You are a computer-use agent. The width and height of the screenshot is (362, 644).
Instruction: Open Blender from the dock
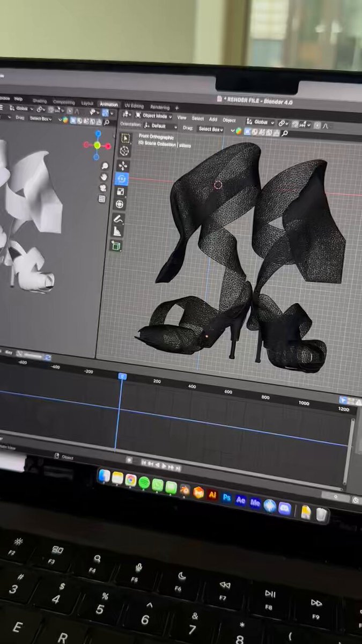pyautogui.click(x=185, y=489)
